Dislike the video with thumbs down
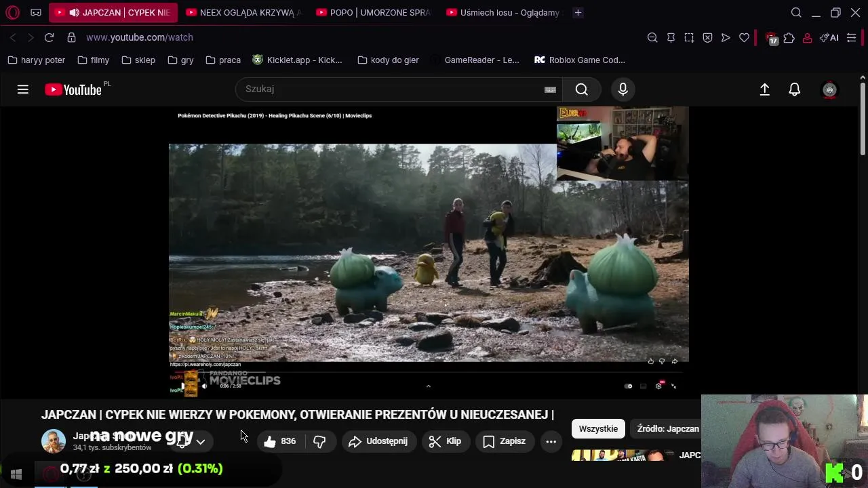Viewport: 868px width, 488px height. point(319,441)
